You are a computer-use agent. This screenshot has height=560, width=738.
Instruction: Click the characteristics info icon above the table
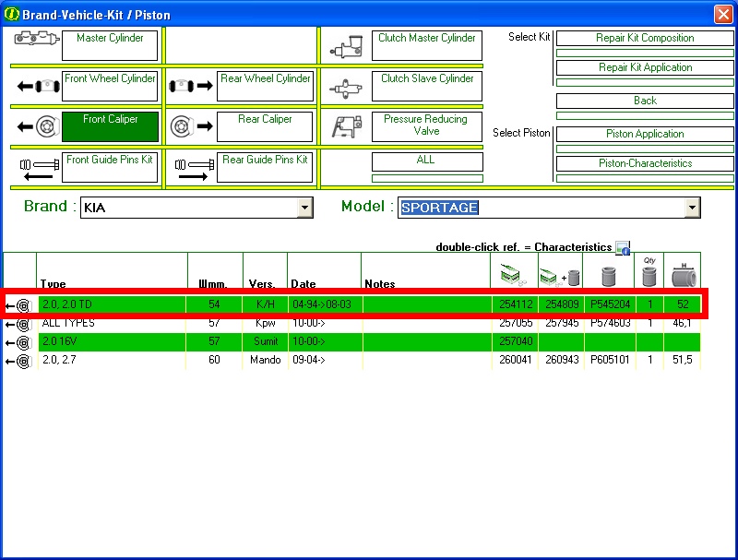pos(623,247)
